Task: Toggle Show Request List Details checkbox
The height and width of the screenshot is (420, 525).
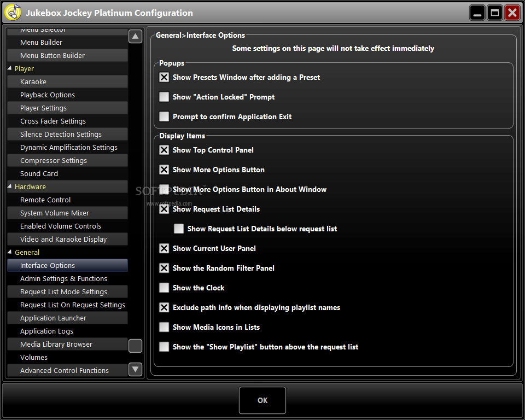Action: [x=164, y=209]
